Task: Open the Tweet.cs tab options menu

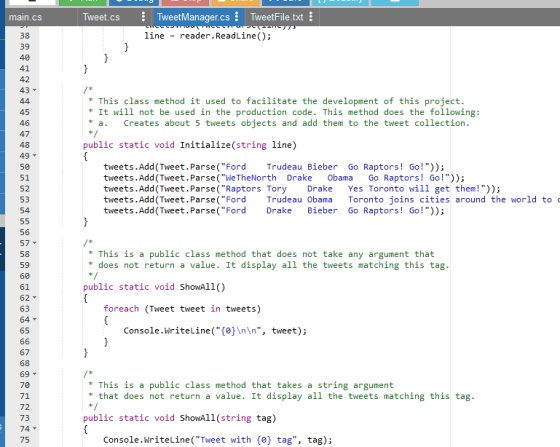Action: pos(143,16)
